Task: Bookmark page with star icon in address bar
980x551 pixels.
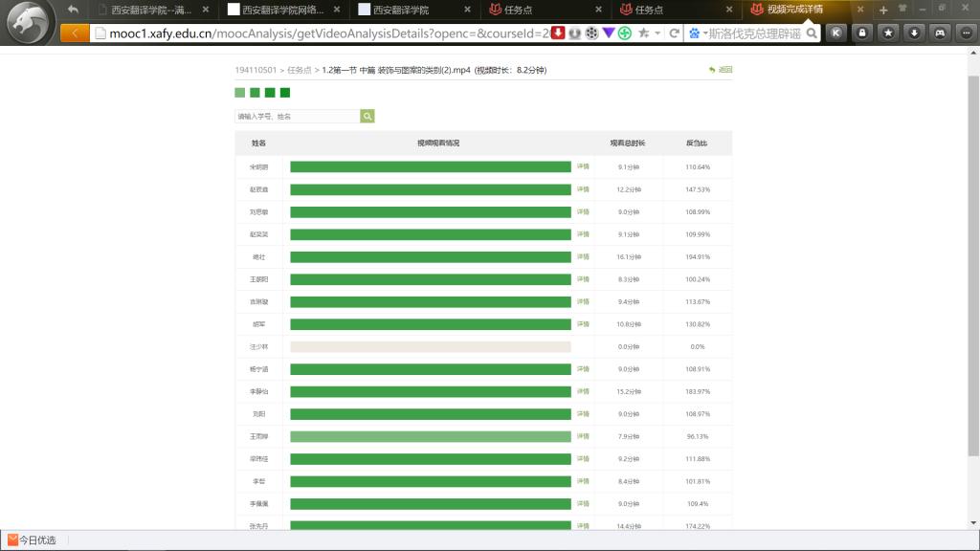Action: 644,33
